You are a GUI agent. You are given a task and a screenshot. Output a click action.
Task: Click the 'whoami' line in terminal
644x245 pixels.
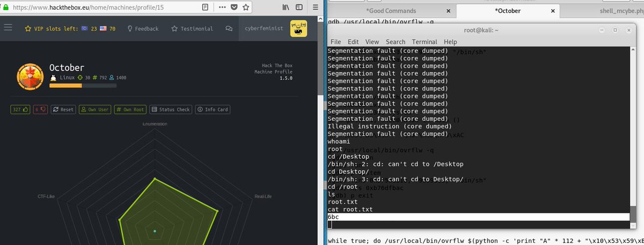[338, 142]
